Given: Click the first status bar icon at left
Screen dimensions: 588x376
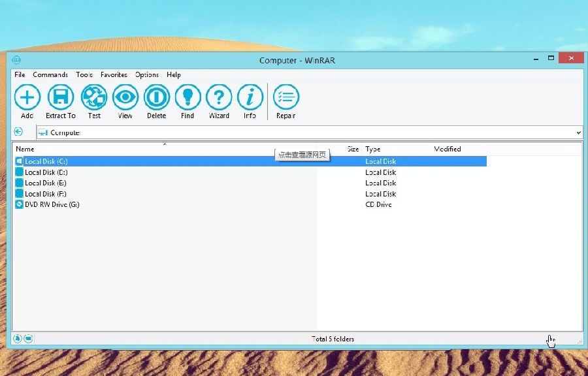Looking at the screenshot, I should [17, 339].
